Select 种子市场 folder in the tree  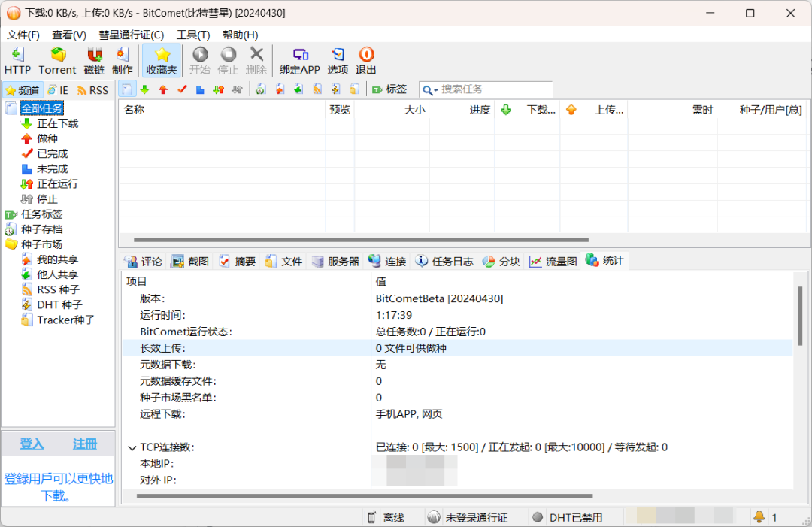[x=41, y=244]
